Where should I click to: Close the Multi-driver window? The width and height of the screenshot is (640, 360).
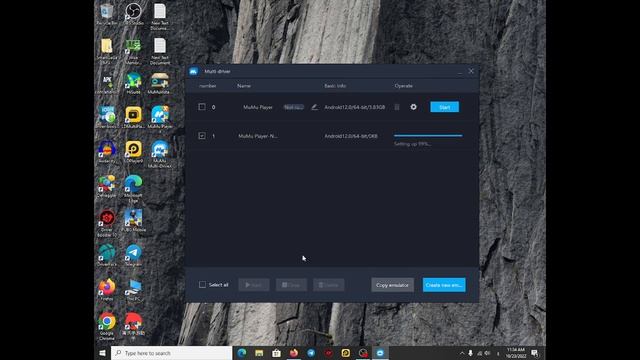click(471, 71)
